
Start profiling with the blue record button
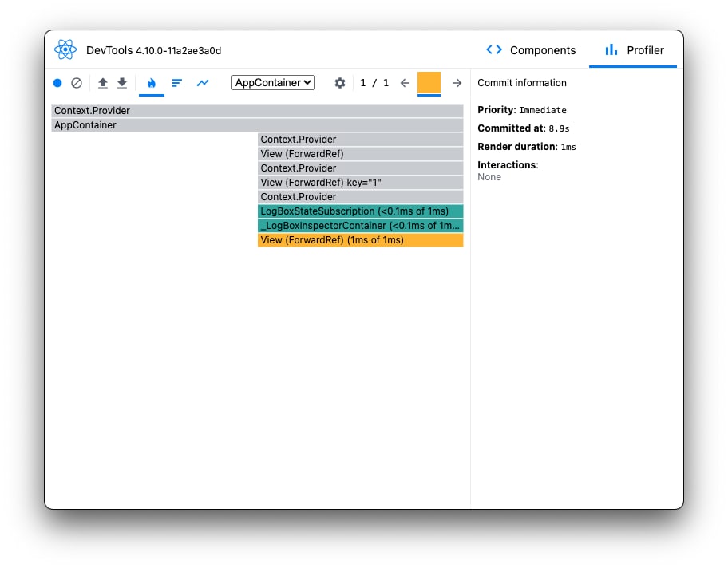[x=57, y=83]
